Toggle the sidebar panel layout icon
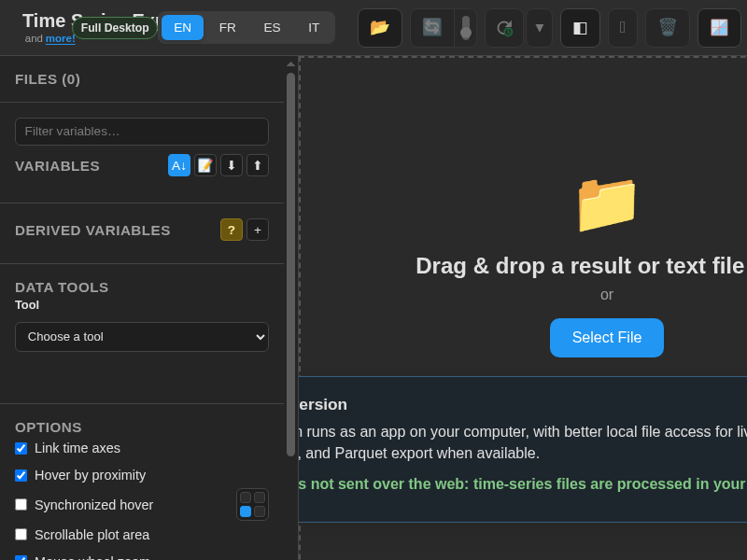 pyautogui.click(x=580, y=28)
